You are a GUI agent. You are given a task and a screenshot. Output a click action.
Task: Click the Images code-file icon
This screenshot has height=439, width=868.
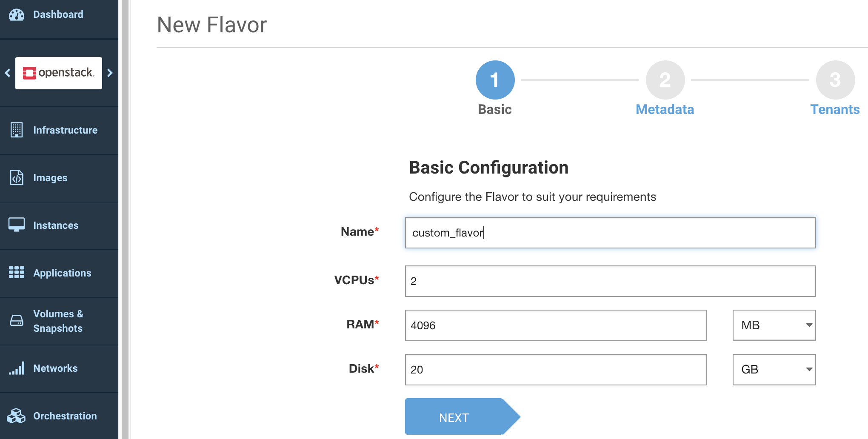tap(17, 177)
